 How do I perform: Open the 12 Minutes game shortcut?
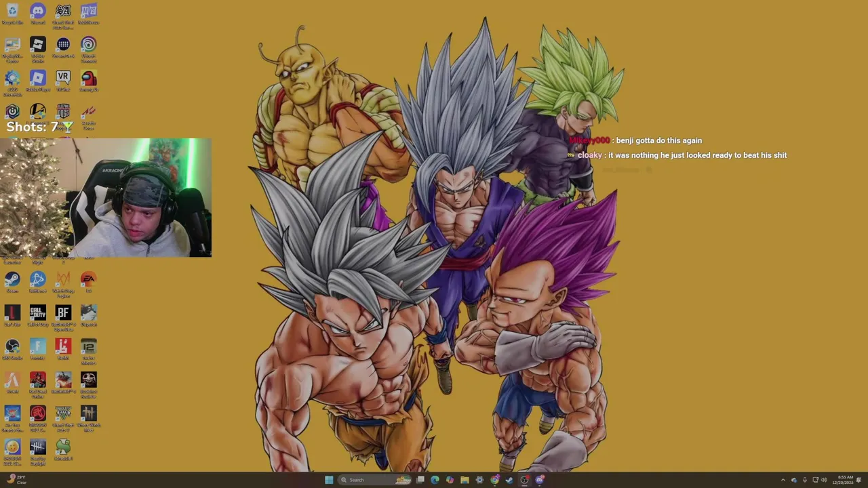point(88,351)
